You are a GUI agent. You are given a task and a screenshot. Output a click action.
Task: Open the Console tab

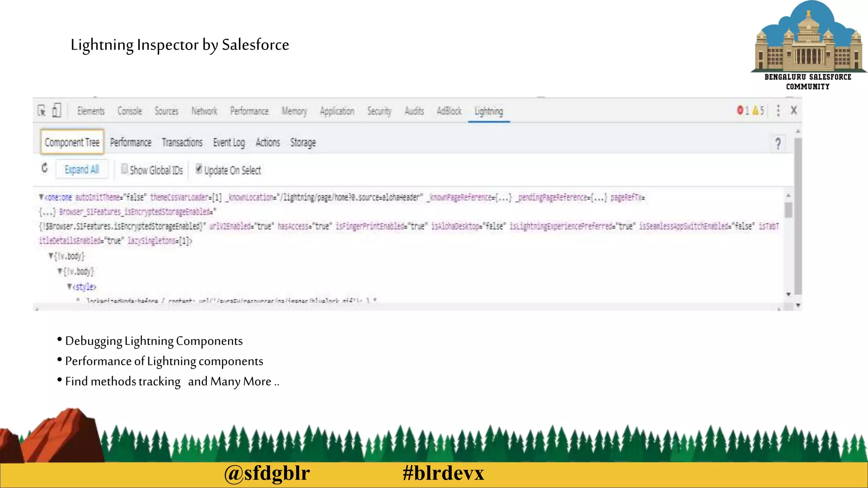click(130, 111)
